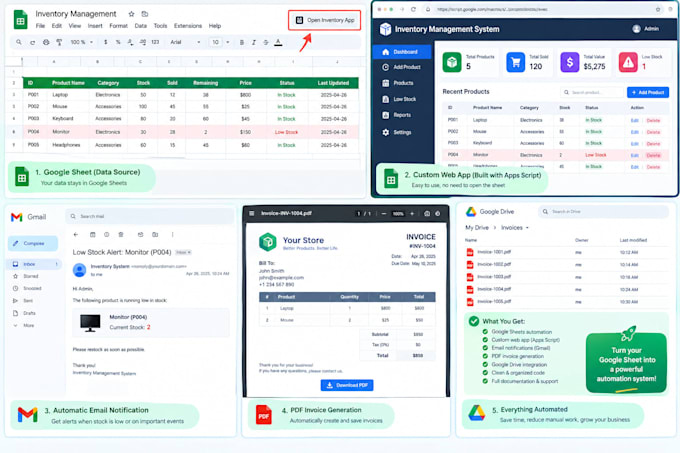Screen dimensions: 680x453
Task: Open the font size 10 dropdown
Action: (220, 42)
